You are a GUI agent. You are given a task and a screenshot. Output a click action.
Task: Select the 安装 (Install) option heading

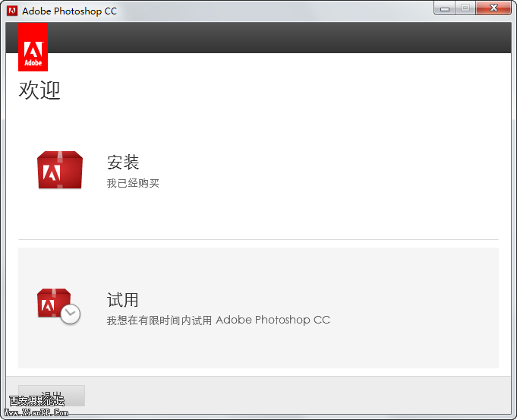123,163
